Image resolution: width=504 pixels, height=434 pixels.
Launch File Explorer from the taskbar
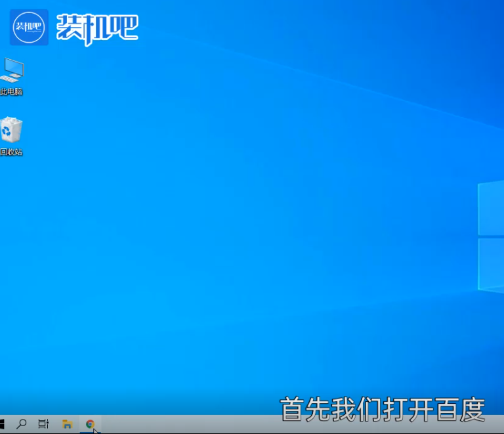pyautogui.click(x=67, y=424)
